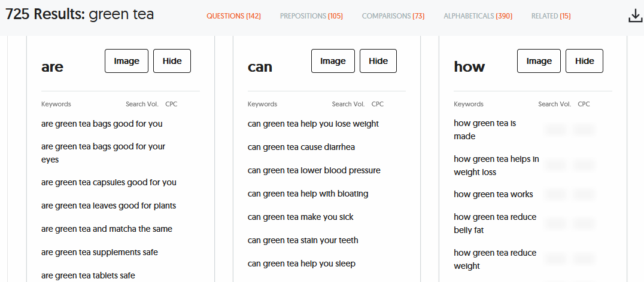Click 'are green tea and matcha the same'
The height and width of the screenshot is (282, 644).
point(107,229)
